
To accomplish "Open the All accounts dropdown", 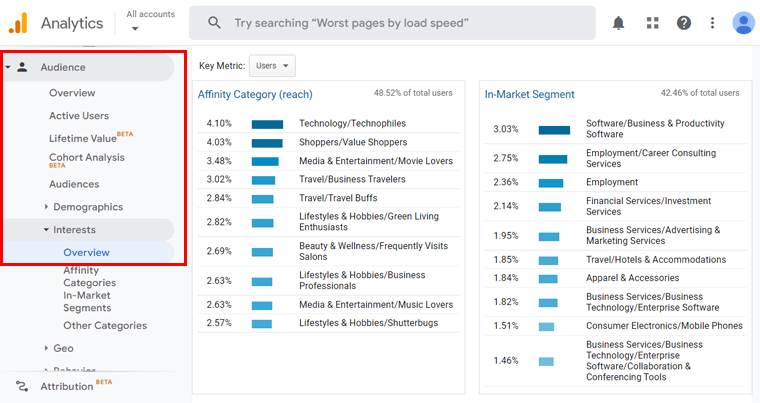I will coord(150,21).
